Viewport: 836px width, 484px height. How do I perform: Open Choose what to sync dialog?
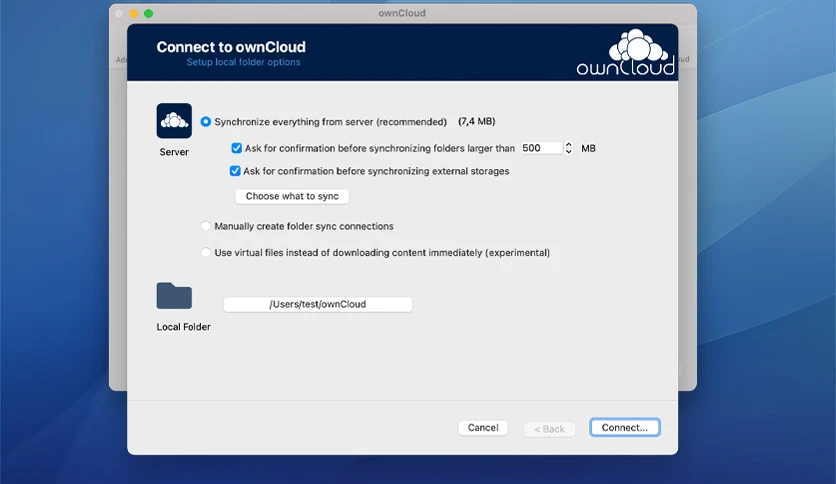[x=292, y=196]
